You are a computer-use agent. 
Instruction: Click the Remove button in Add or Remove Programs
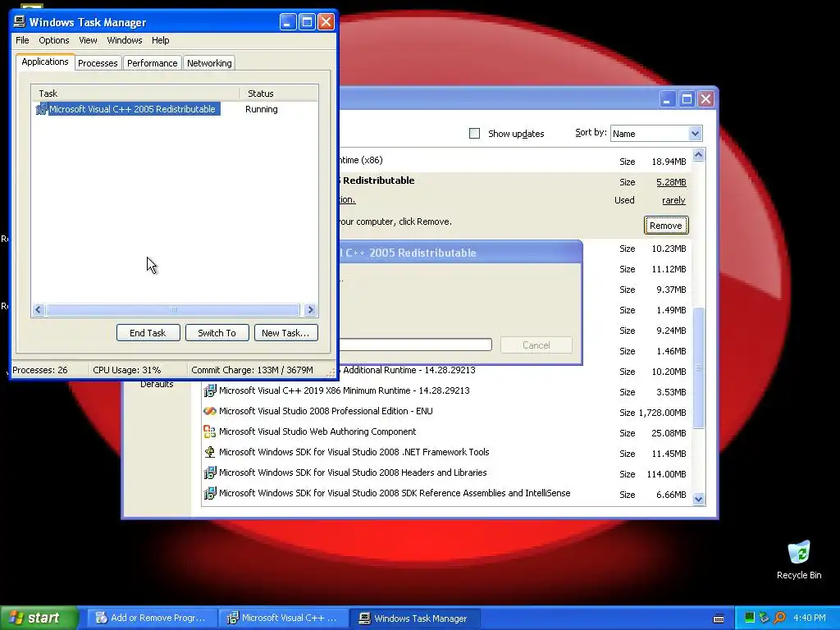(666, 226)
